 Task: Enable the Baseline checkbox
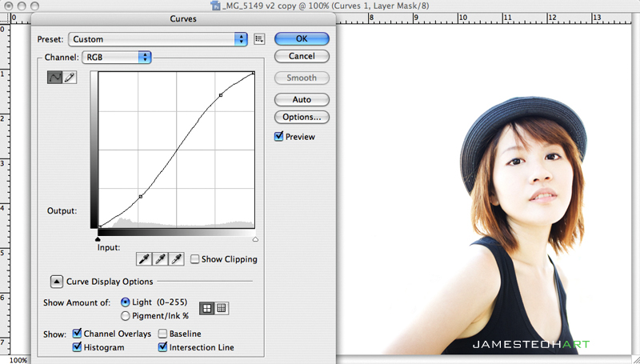pos(162,334)
